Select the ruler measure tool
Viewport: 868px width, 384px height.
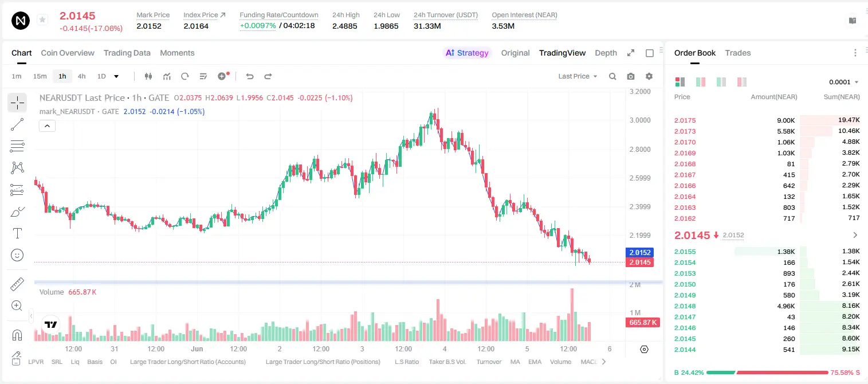click(x=17, y=284)
